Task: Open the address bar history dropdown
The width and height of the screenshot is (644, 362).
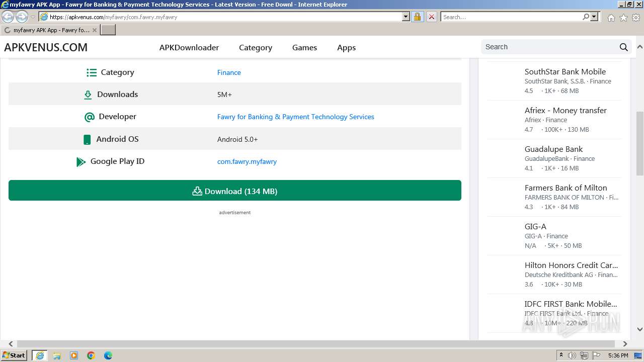Action: coord(406,17)
